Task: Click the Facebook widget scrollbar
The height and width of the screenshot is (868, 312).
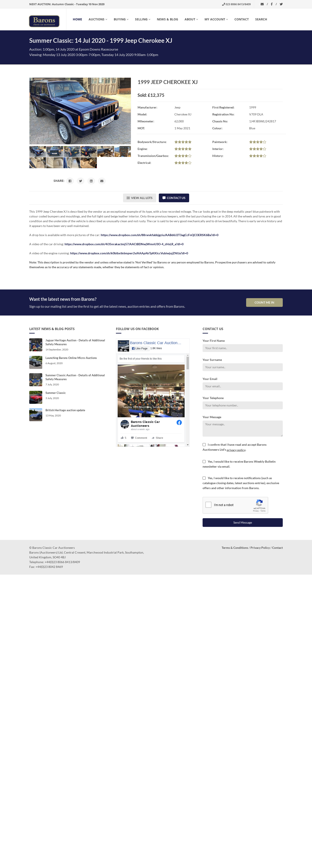Action: click(187, 363)
